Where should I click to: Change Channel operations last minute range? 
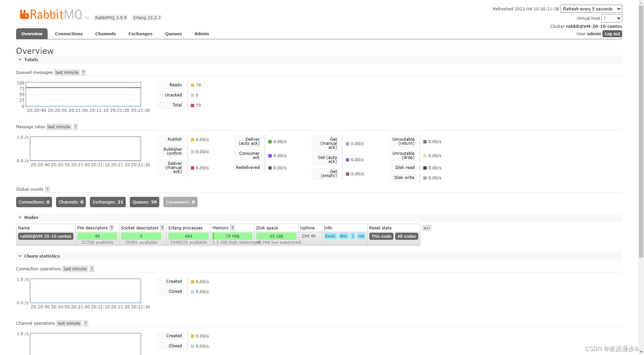click(x=69, y=323)
